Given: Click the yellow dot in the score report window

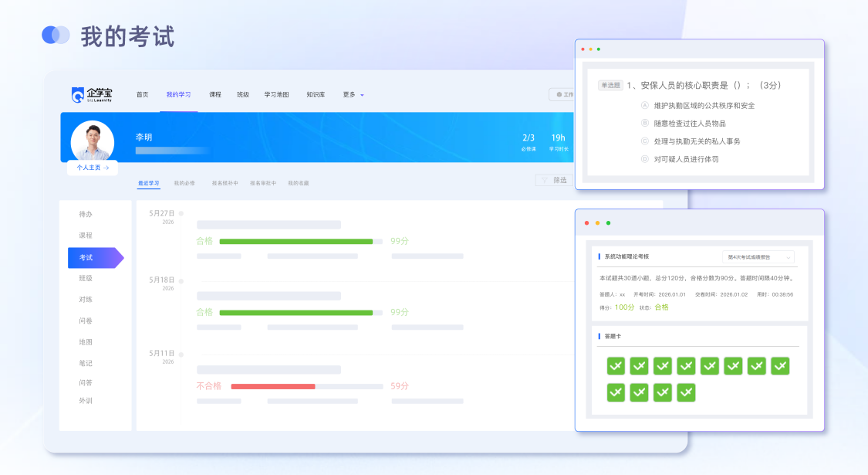Looking at the screenshot, I should point(597,222).
